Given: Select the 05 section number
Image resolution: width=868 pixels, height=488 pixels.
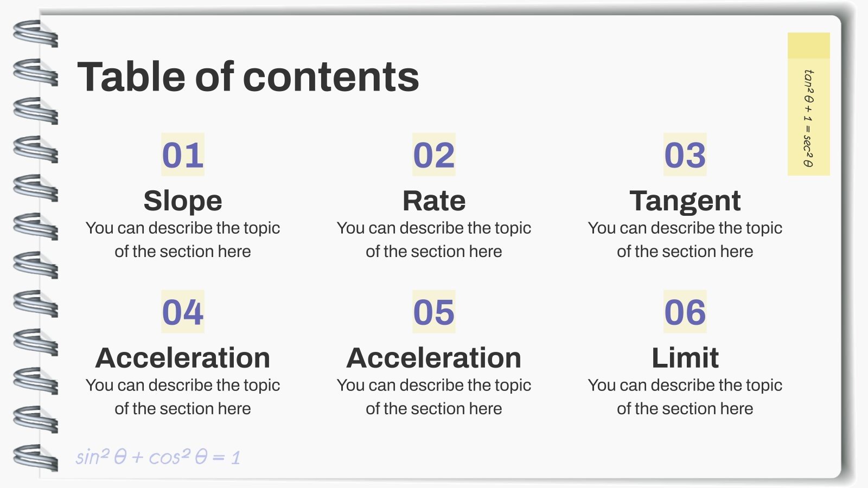Looking at the screenshot, I should tap(434, 312).
